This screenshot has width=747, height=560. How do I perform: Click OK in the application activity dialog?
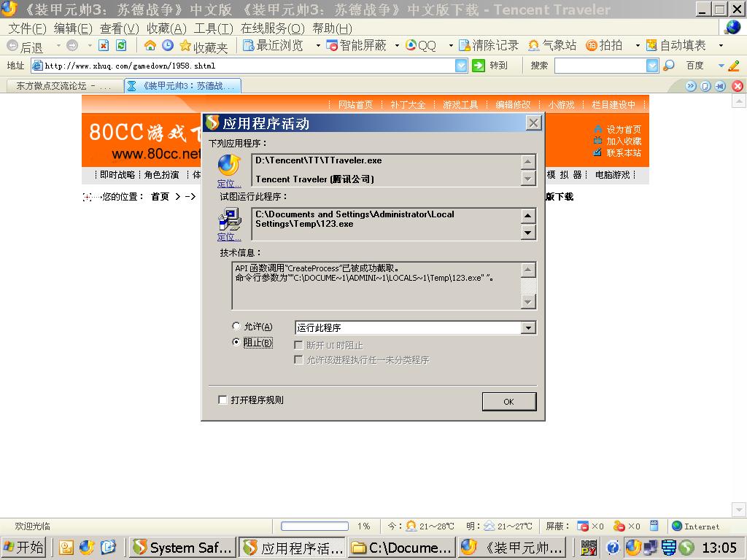pos(508,402)
